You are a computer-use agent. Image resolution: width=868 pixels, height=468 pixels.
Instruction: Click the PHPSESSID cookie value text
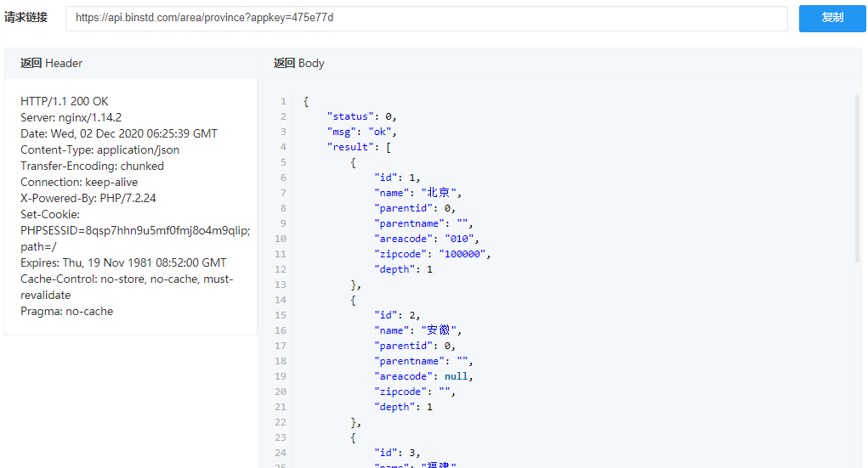[134, 230]
